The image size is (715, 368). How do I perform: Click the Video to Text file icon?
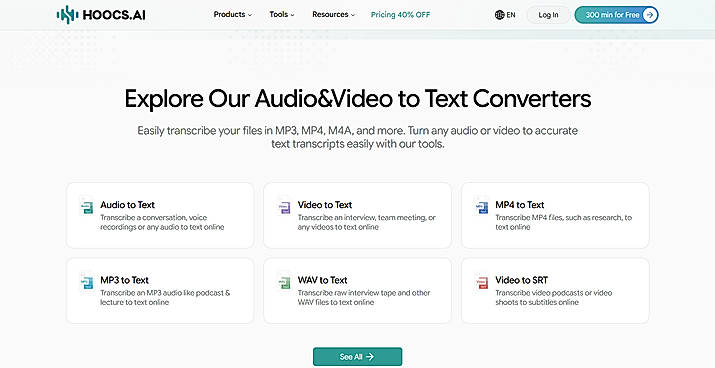coord(285,207)
